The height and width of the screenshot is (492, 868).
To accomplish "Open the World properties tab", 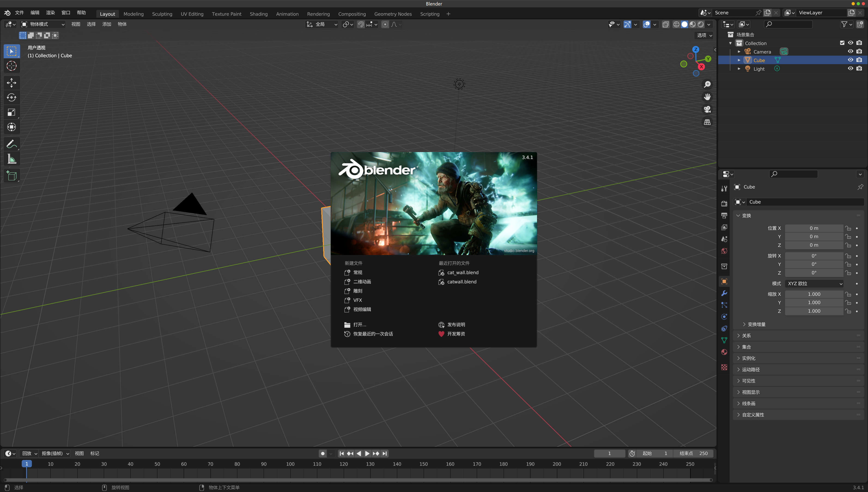I will tap(724, 251).
